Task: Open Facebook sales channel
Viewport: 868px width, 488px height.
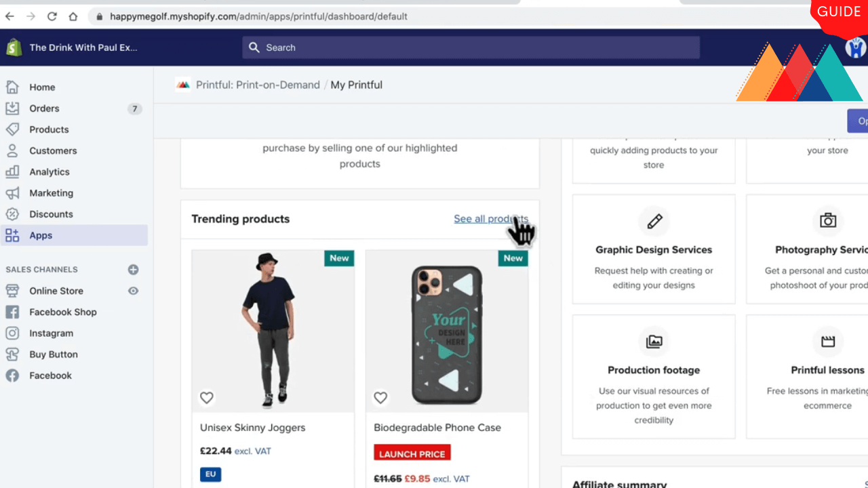Action: 50,375
